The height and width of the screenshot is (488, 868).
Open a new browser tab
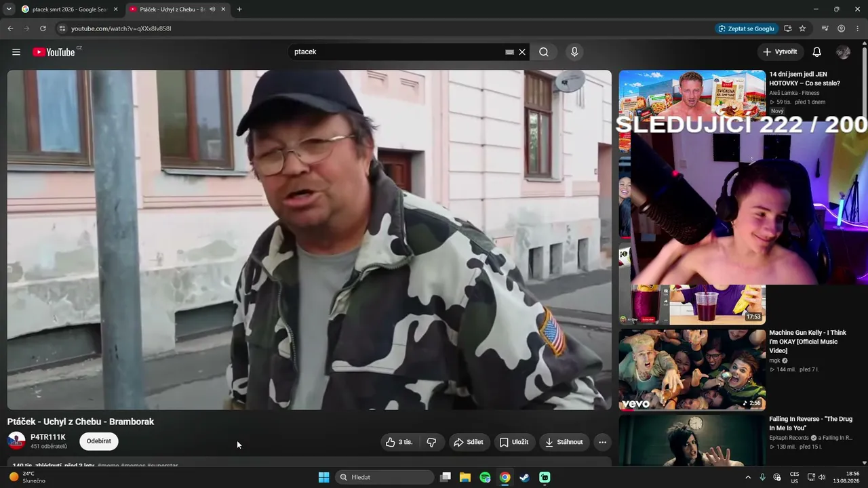tap(239, 9)
